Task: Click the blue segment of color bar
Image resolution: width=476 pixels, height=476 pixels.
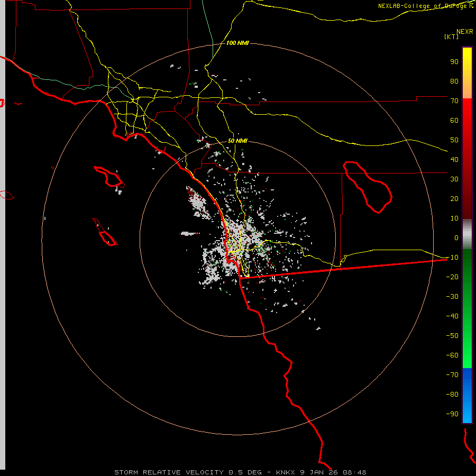Action: pyautogui.click(x=467, y=395)
